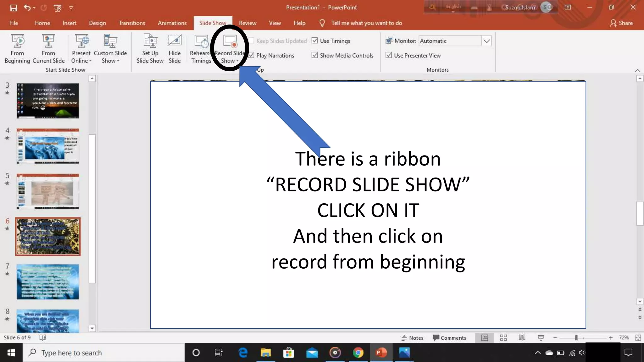Viewport: 644px width, 362px height.
Task: Click Rehearse Timings icon
Action: click(201, 41)
